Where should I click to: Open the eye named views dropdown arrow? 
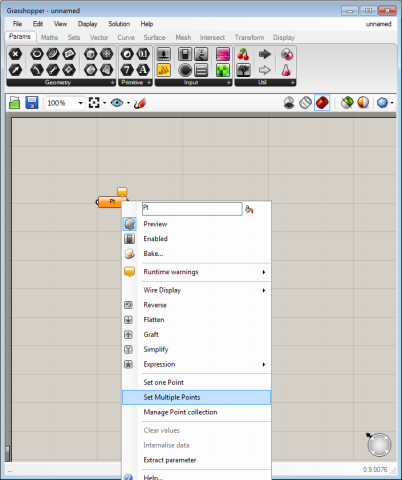(x=129, y=103)
